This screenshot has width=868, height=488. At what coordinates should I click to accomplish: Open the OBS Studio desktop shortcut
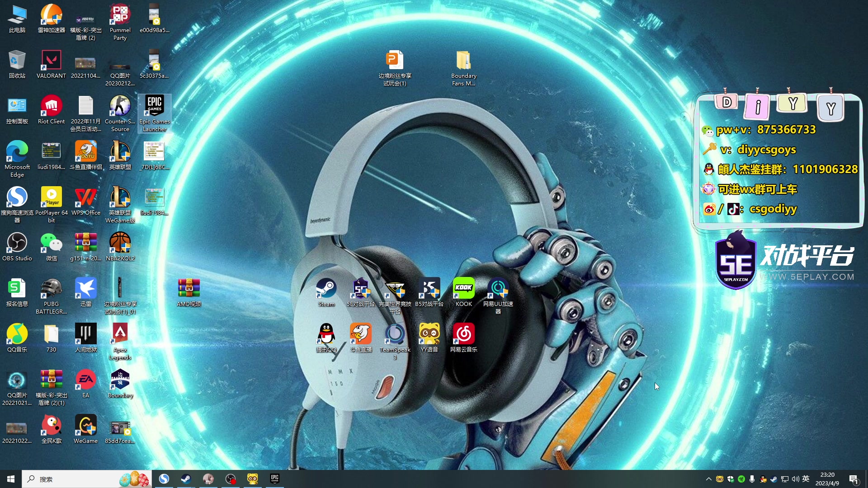pyautogui.click(x=17, y=246)
